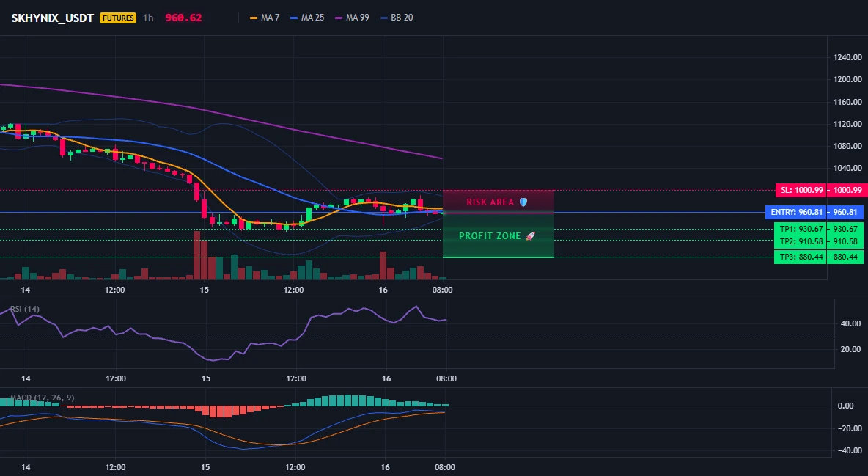
Task: Click the blue ENTRY: 960.81 price tag
Action: point(814,212)
